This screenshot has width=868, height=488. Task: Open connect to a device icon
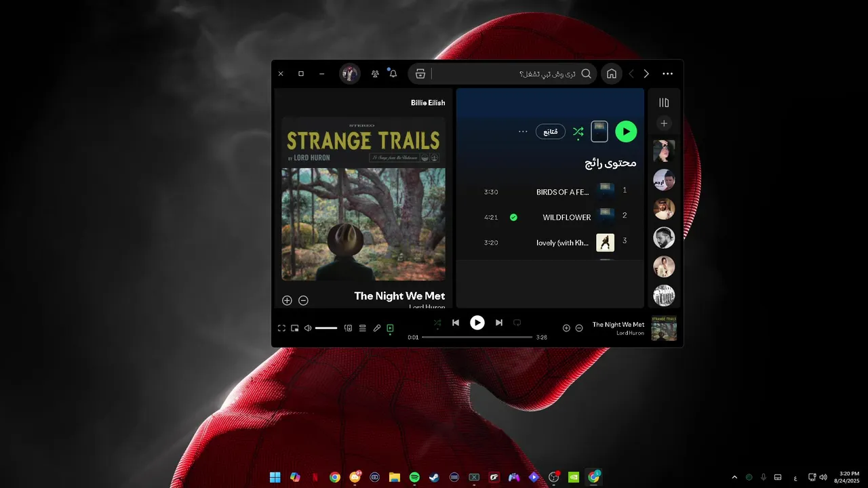(x=348, y=328)
